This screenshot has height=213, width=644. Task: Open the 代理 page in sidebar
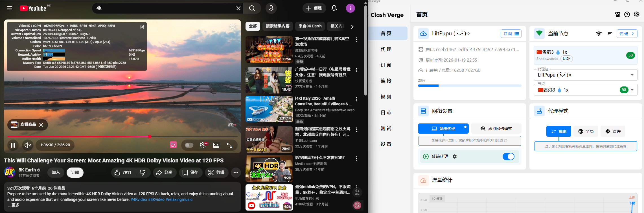pyautogui.click(x=386, y=49)
